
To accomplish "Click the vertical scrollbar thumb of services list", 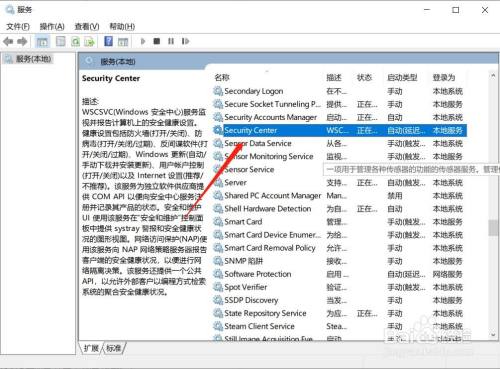I will click(493, 228).
